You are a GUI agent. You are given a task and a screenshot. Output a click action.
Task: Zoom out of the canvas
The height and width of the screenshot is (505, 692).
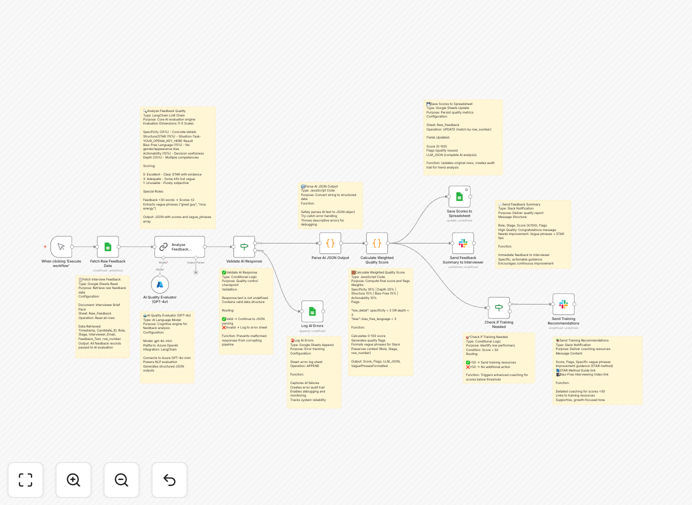tap(121, 480)
